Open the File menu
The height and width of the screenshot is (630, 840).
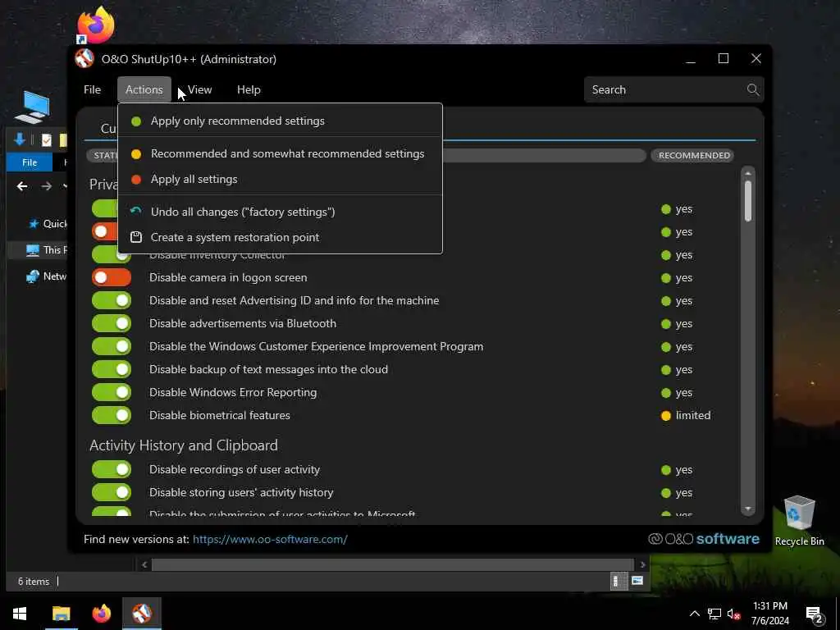[92, 89]
